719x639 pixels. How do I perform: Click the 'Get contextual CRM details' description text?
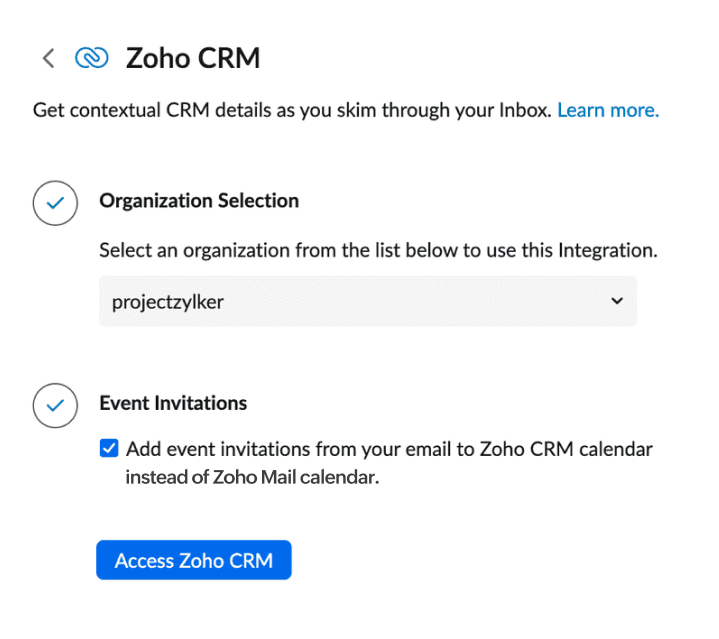(x=292, y=110)
